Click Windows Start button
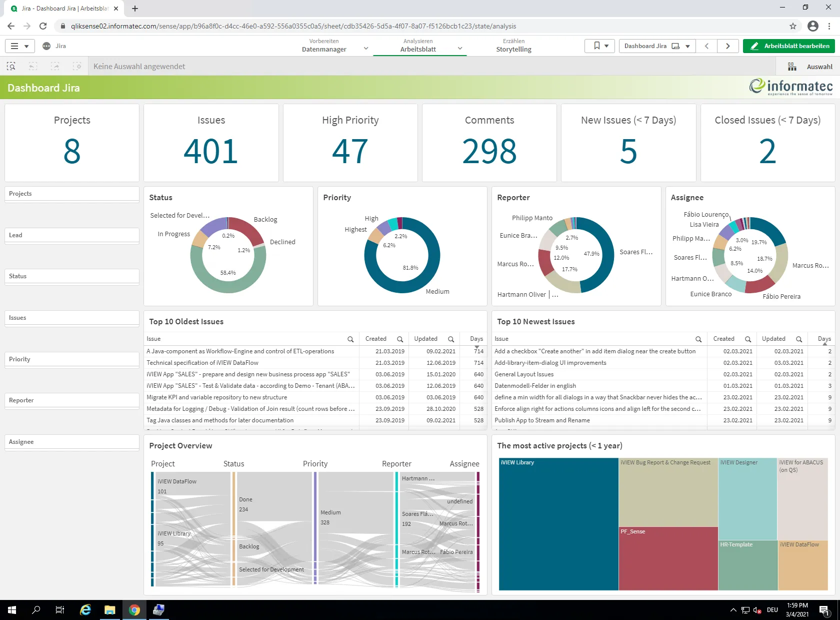This screenshot has height=620, width=840. coord(12,609)
